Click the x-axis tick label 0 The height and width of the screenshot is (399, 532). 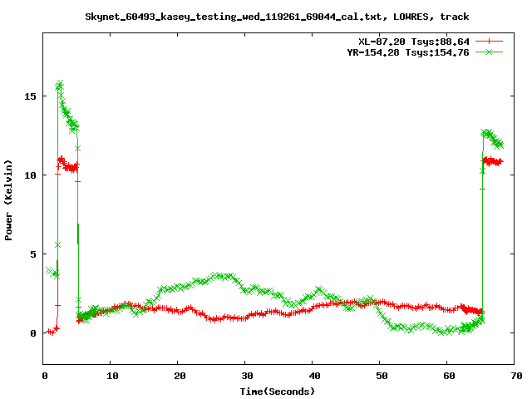point(45,376)
